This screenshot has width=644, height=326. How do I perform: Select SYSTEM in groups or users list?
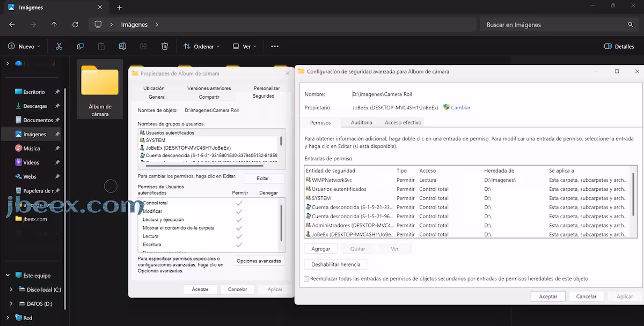[209, 140]
